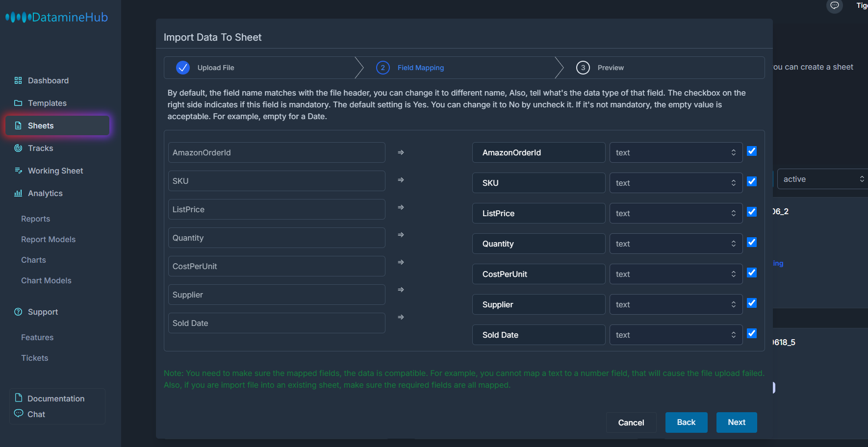The image size is (868, 447).
Task: Edit the AmazonOrderId target field name
Action: pyautogui.click(x=538, y=152)
